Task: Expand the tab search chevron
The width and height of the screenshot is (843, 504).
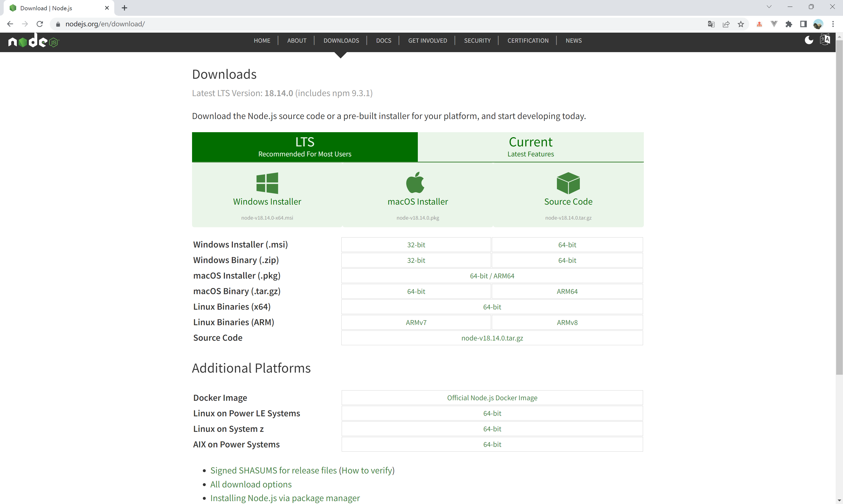Action: [x=769, y=7]
